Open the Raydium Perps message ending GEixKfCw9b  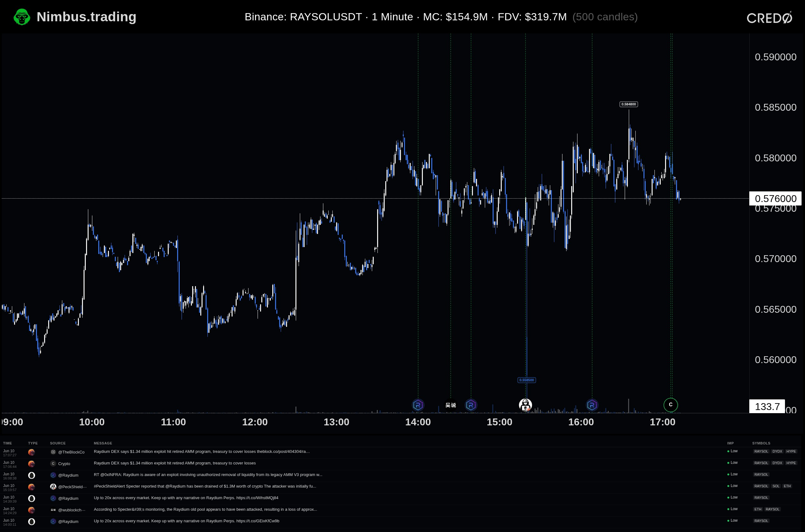187,521
